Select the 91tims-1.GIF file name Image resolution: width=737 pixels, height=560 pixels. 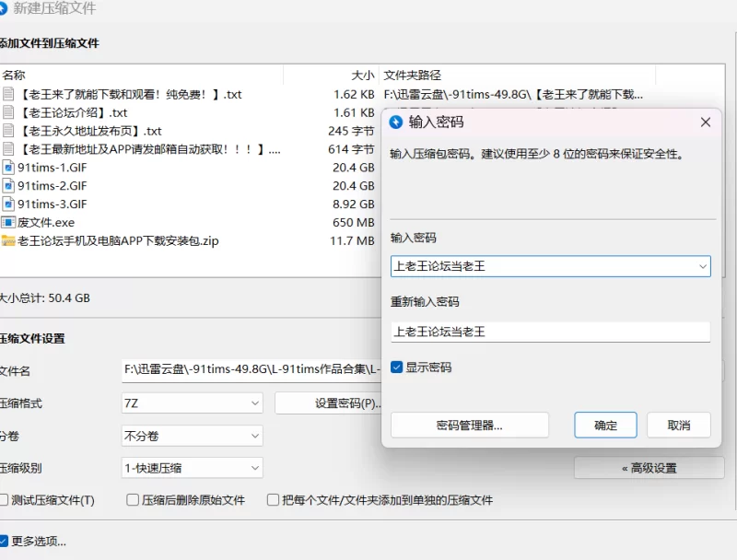(53, 168)
